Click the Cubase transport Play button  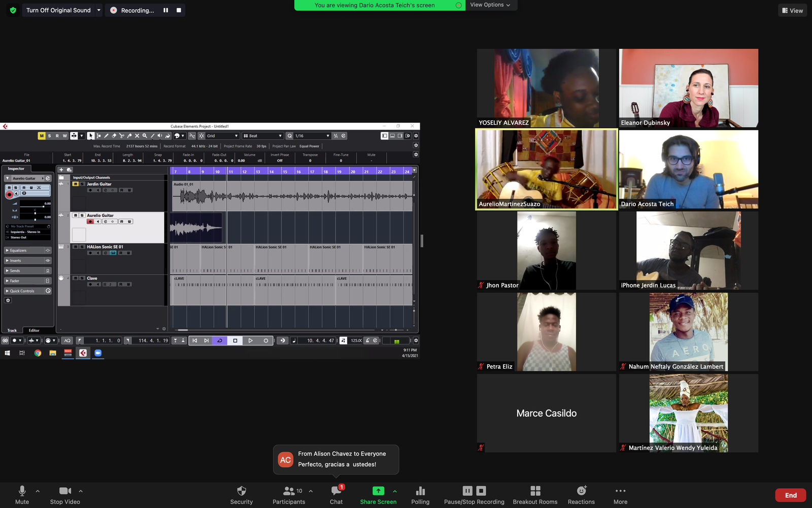[x=250, y=340]
